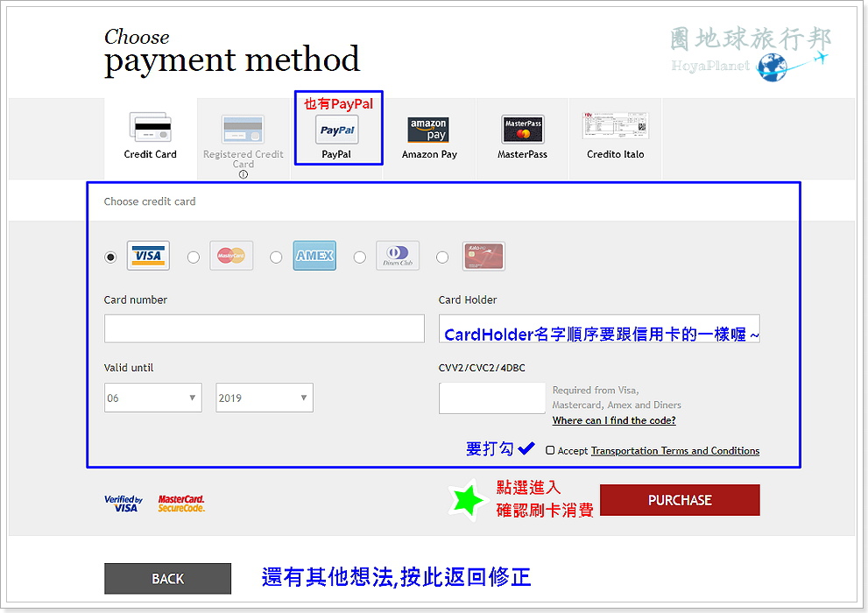Viewport: 868px width, 613px height.
Task: Click the MasterCard card logo
Action: (x=231, y=256)
